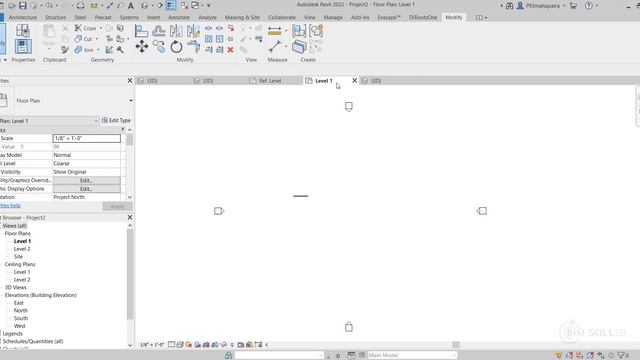This screenshot has height=360, width=640.
Task: Toggle Drag Elements on Selection in status bar
Action: pyautogui.click(x=601, y=356)
